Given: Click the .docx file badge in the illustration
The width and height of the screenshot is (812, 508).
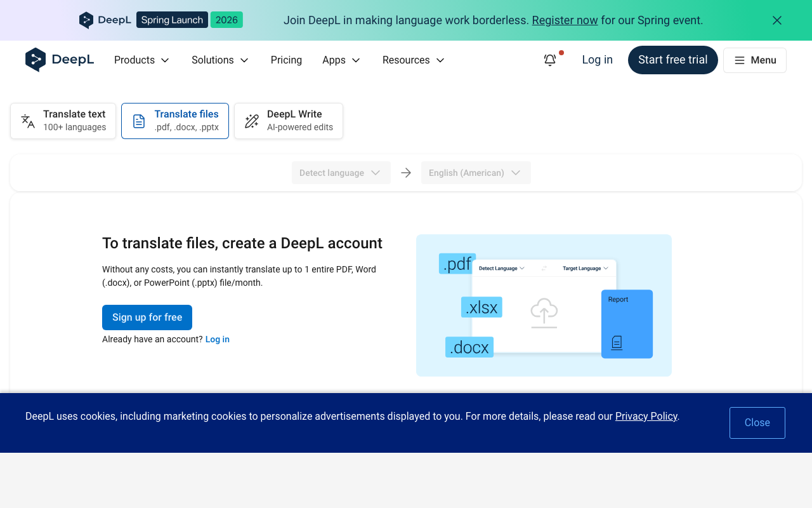Looking at the screenshot, I should tap(469, 347).
